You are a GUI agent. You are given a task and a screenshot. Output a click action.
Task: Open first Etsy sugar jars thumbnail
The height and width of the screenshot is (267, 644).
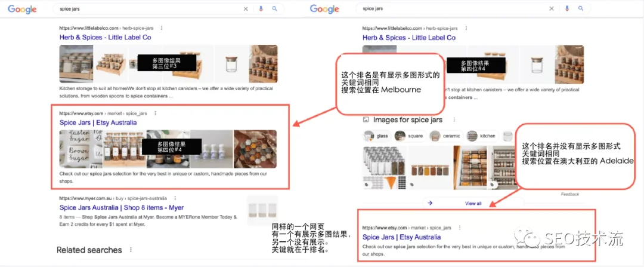click(80, 149)
